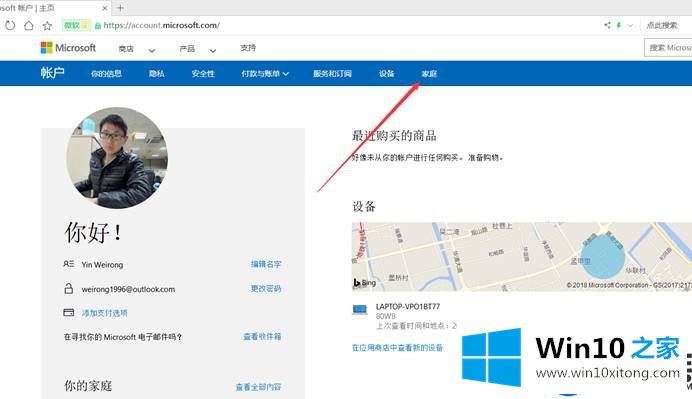The width and height of the screenshot is (692, 399).
Task: Open the 服务和订阅 tab
Action: coord(332,74)
